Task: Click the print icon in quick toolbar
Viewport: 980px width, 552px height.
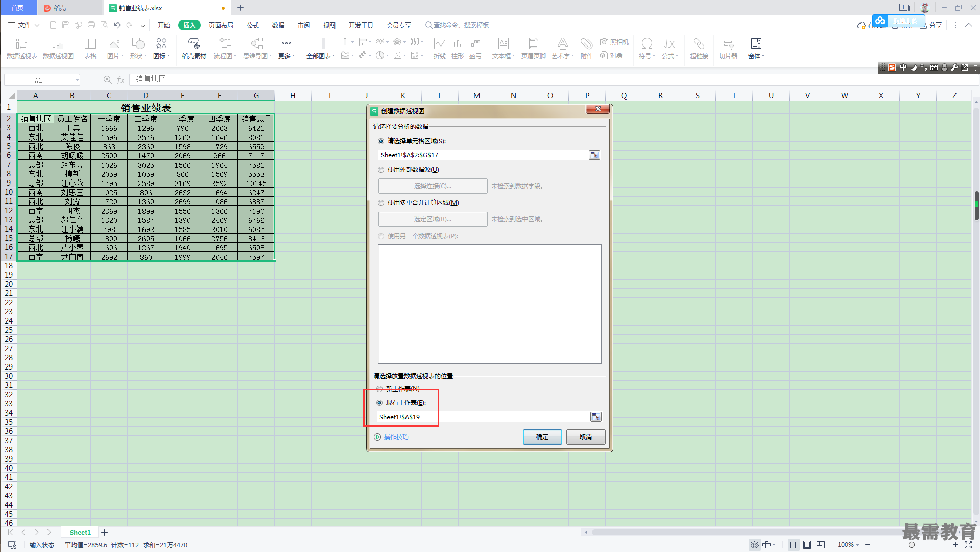Action: tap(91, 25)
